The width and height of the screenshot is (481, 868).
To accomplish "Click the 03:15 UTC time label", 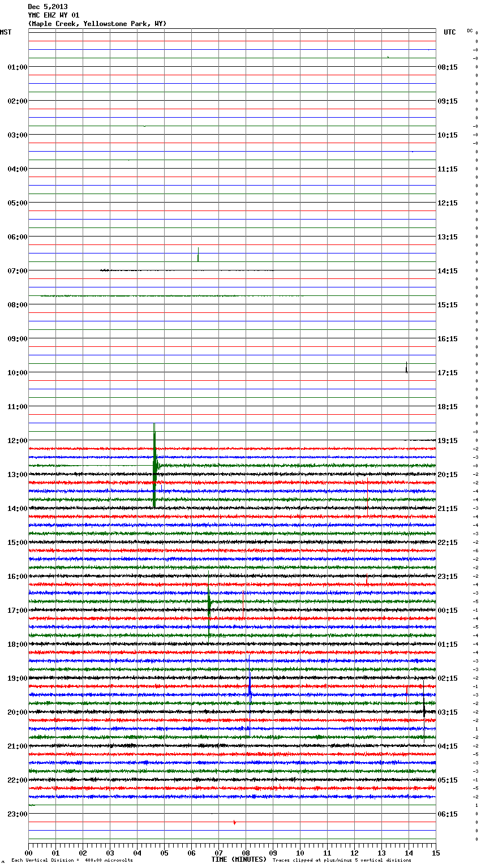I will tap(448, 712).
